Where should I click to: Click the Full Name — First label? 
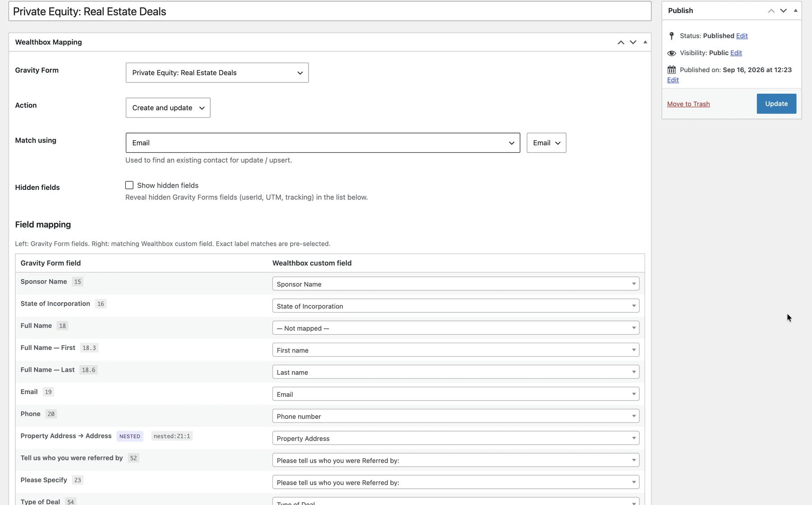point(48,348)
